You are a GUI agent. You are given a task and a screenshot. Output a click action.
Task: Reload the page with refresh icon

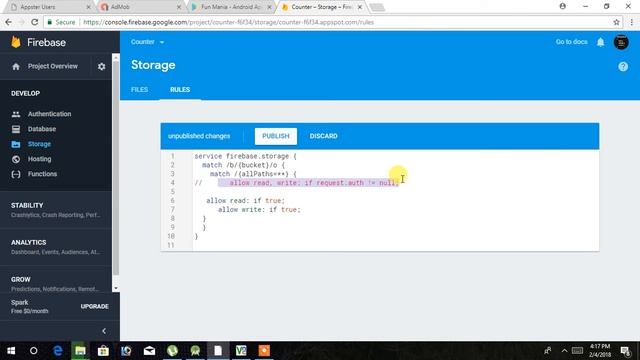click(x=35, y=22)
